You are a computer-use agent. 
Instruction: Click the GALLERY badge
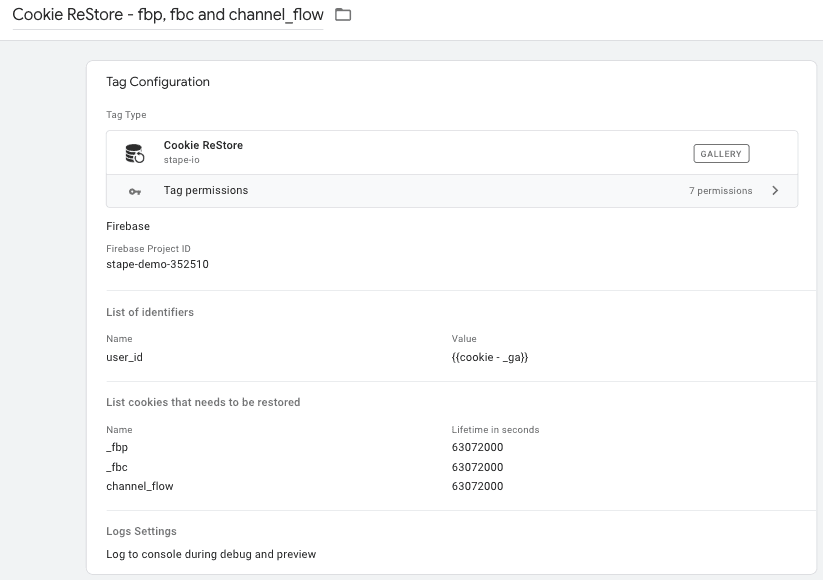[x=721, y=154]
